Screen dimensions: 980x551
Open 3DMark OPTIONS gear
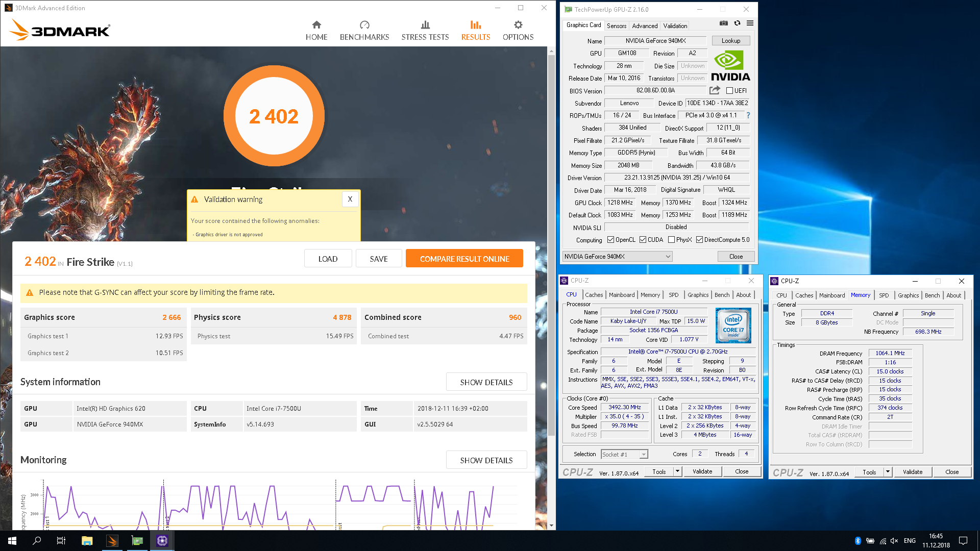point(518,31)
